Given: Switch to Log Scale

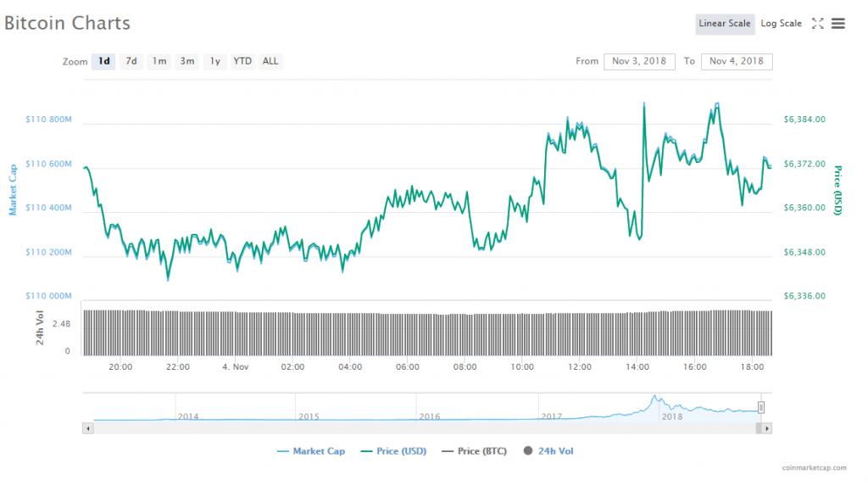Looking at the screenshot, I should coord(781,24).
